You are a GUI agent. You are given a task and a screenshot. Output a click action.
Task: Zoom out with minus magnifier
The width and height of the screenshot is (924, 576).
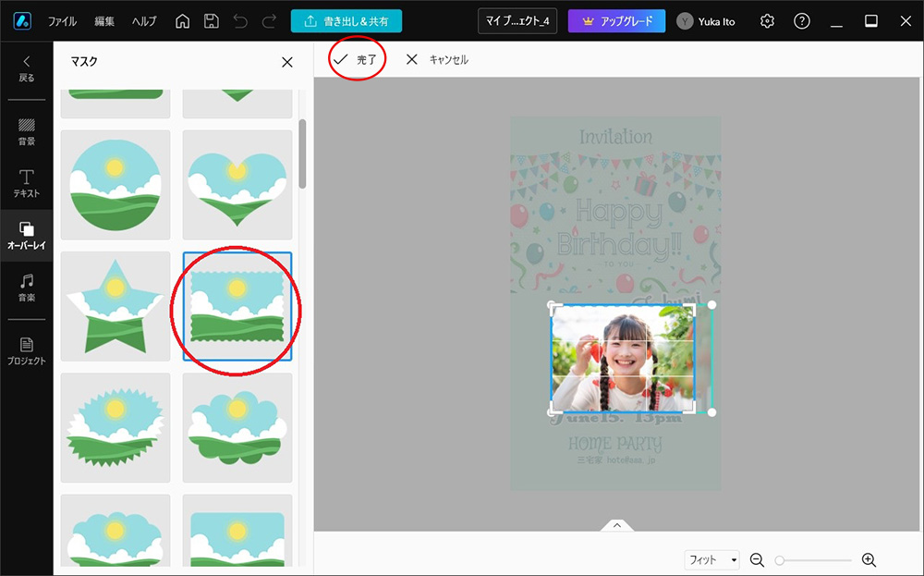pyautogui.click(x=757, y=559)
